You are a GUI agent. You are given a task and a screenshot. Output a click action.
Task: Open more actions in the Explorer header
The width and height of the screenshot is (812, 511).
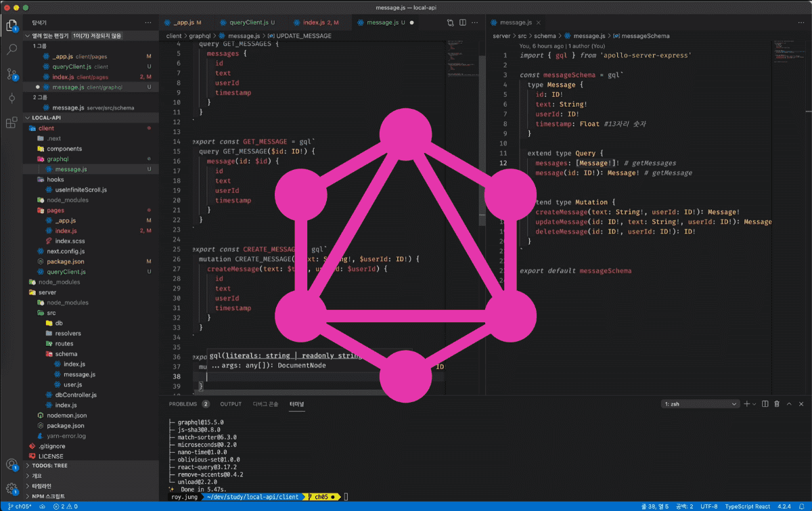[149, 22]
